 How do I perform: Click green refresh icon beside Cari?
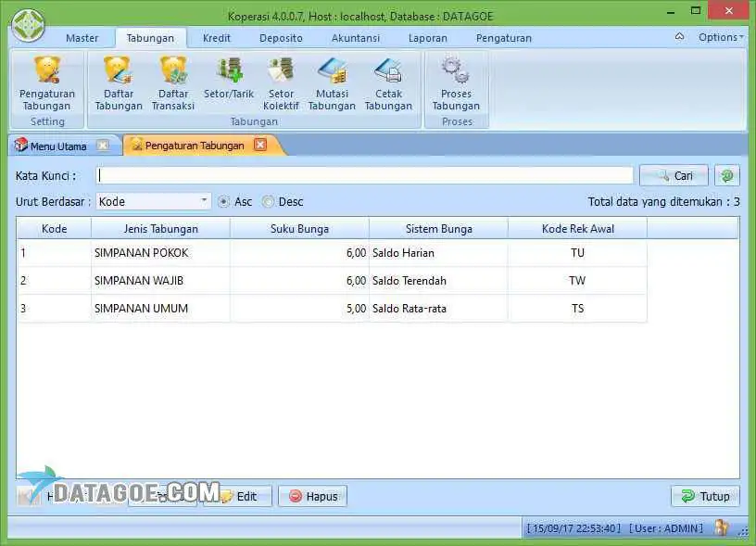(x=727, y=176)
